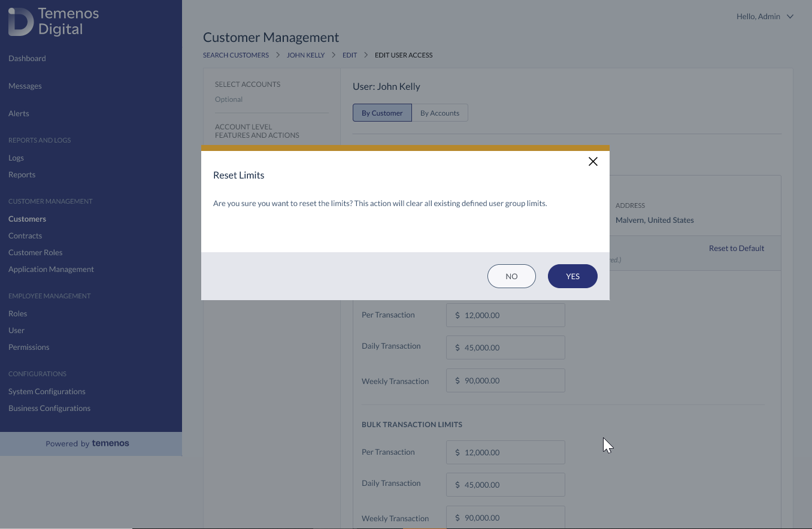This screenshot has width=812, height=529.
Task: Cancel reset by clicking NO
Action: (511, 276)
